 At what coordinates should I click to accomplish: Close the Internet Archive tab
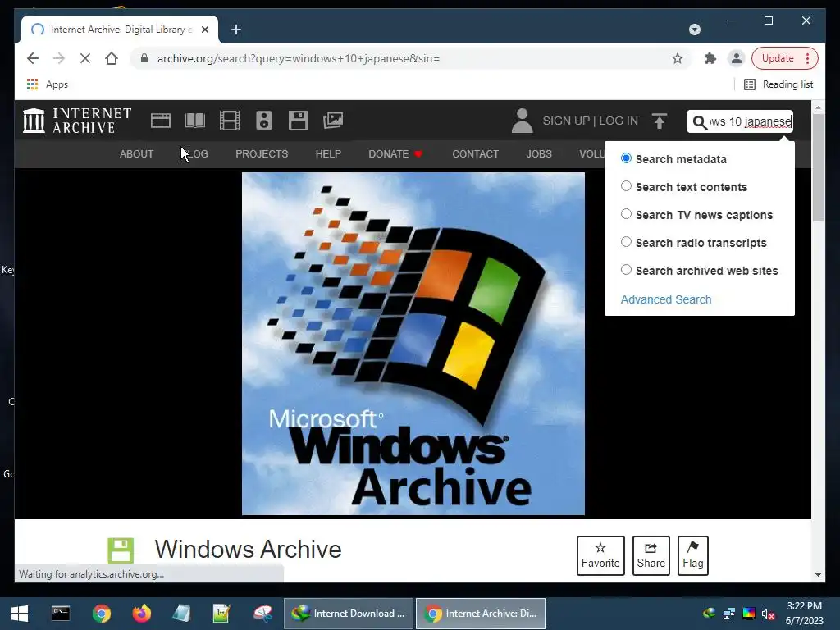[x=205, y=30]
